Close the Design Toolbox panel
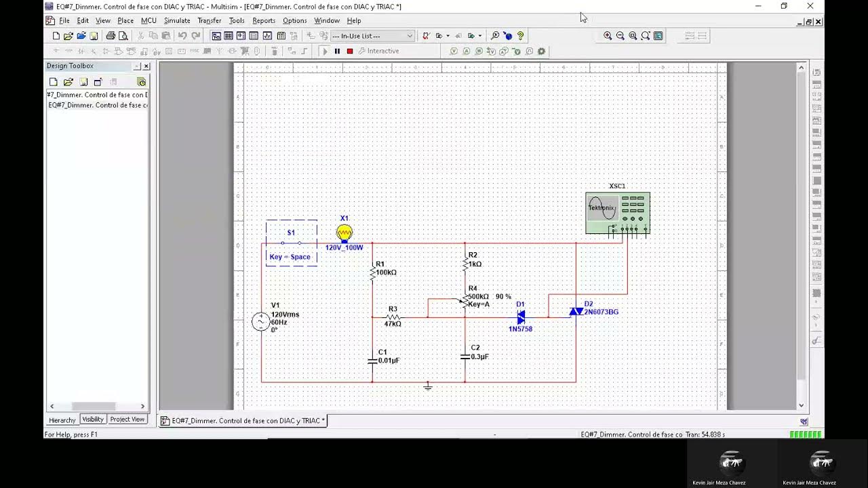 [x=146, y=66]
